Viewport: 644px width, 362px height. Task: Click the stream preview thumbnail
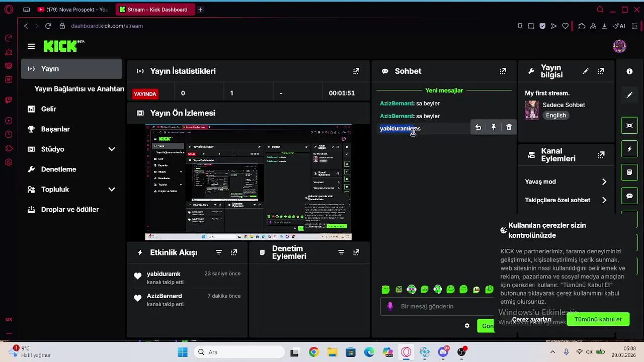(248, 182)
